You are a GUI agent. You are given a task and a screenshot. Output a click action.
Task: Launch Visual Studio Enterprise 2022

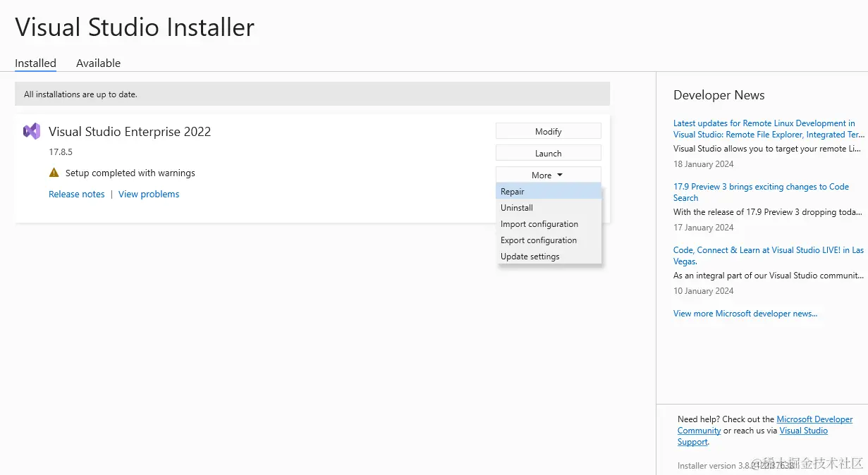coord(548,153)
